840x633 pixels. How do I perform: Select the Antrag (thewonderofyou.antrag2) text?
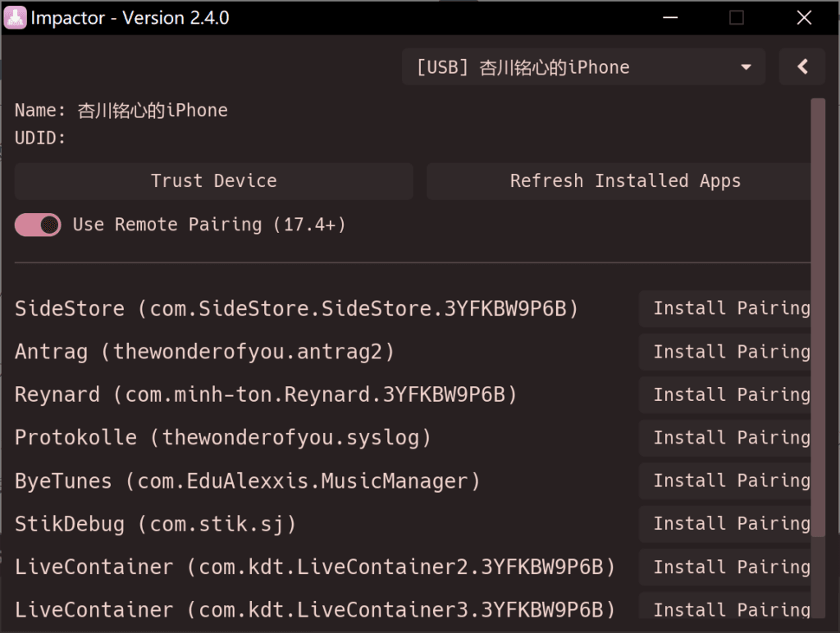tap(204, 352)
